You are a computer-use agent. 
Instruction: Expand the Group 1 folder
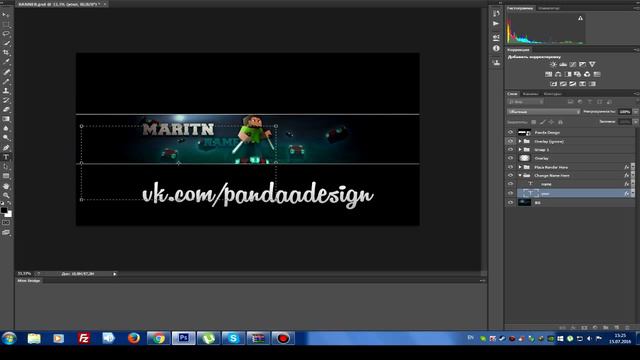(x=520, y=150)
